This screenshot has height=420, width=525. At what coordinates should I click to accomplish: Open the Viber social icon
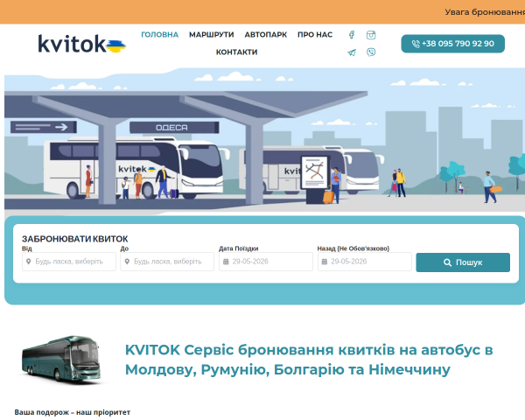tap(371, 52)
